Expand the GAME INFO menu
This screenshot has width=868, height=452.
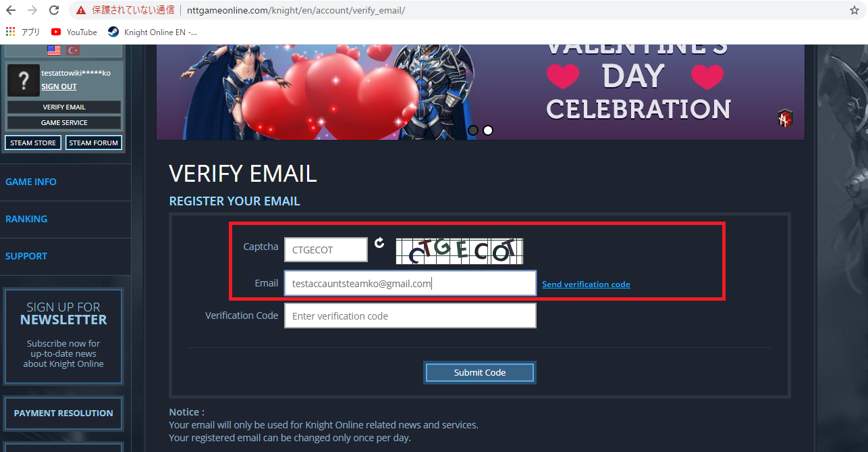click(31, 182)
